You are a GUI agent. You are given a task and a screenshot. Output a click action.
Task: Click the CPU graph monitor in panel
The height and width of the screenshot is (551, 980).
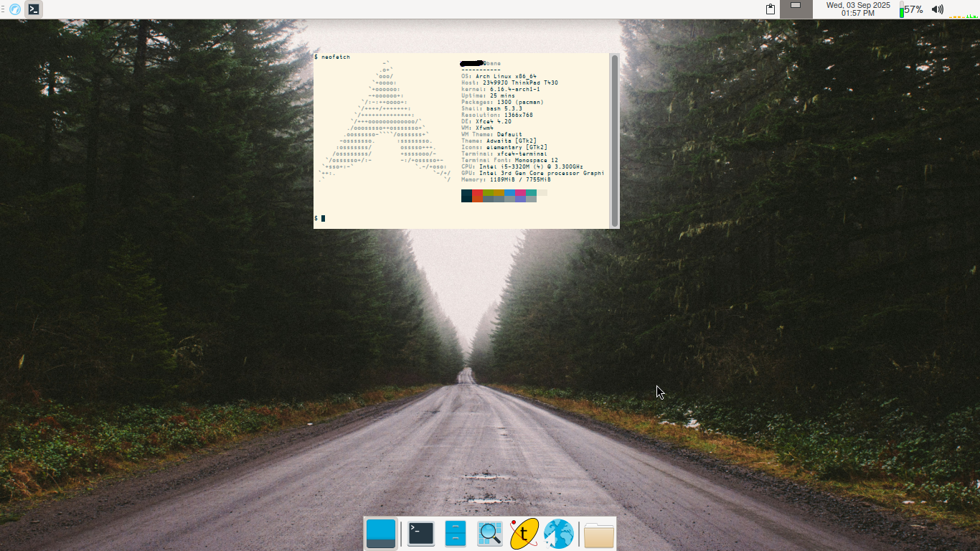[963, 9]
